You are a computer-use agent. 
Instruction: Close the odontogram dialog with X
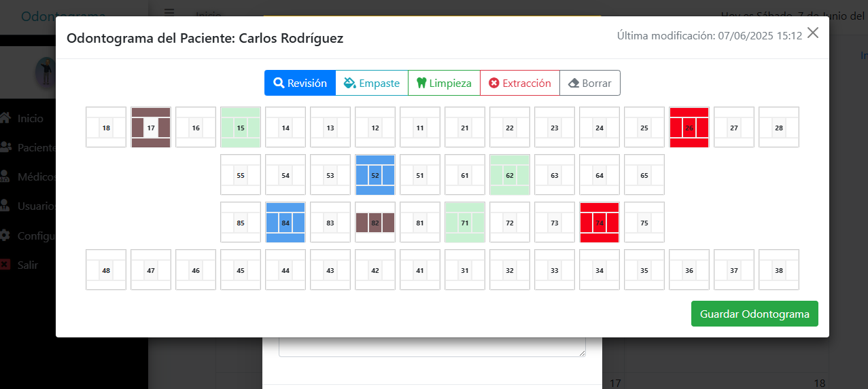pos(813,33)
